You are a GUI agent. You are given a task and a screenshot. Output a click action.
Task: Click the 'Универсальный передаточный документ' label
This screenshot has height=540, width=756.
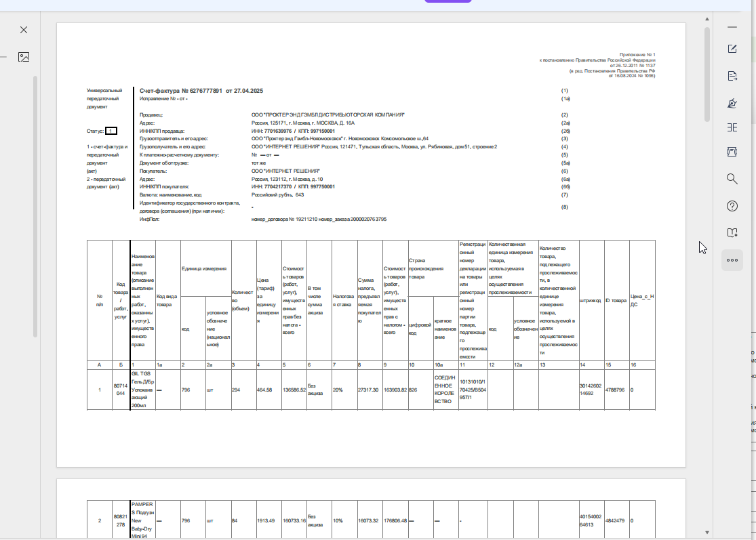point(104,99)
